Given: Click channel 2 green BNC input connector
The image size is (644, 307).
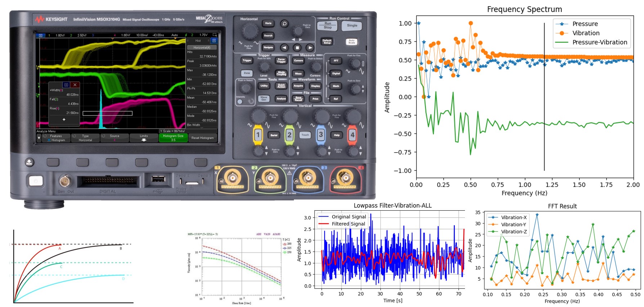Looking at the screenshot, I should click(x=270, y=177).
